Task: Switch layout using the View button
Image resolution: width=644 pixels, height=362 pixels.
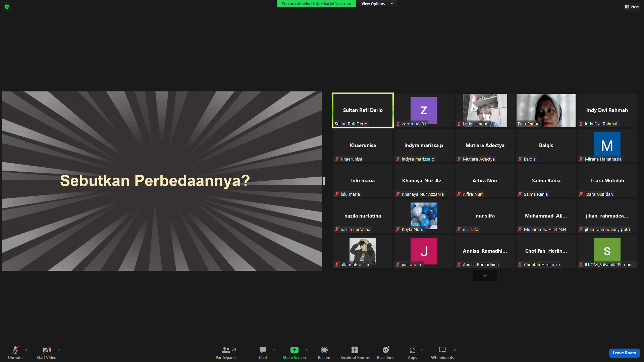Action: [x=632, y=7]
